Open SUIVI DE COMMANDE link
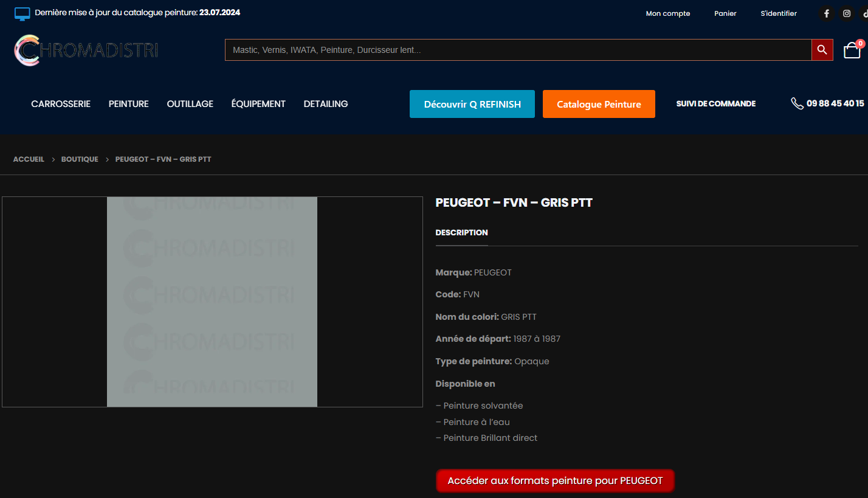This screenshot has width=868, height=498. pos(716,104)
